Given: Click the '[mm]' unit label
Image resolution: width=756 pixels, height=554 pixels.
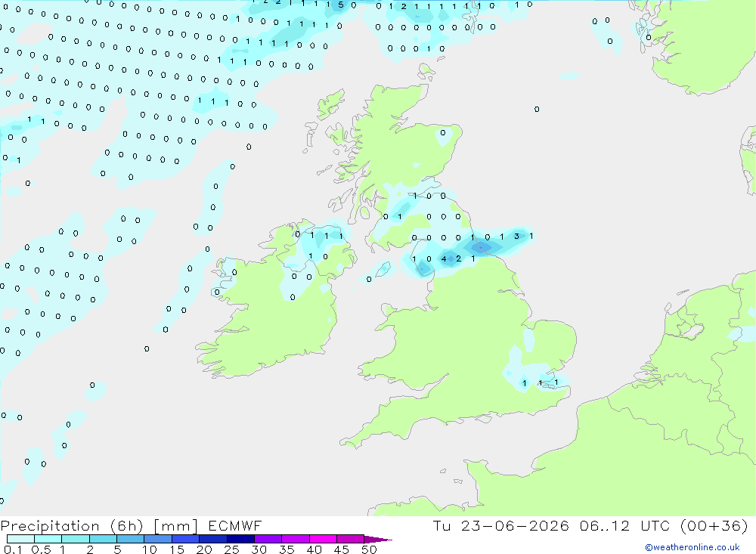Looking at the screenshot, I should [175, 526].
